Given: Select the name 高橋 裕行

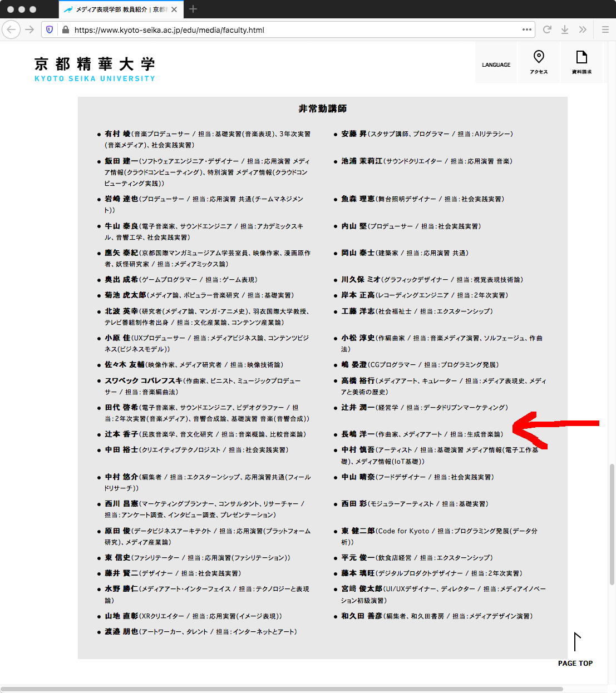Looking at the screenshot, I should [358, 381].
